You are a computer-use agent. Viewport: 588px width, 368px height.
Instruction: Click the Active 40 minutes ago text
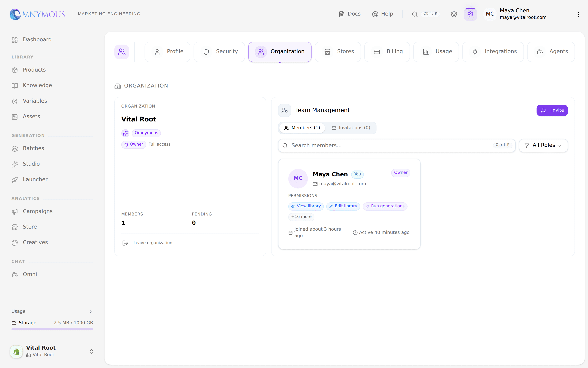click(x=384, y=233)
